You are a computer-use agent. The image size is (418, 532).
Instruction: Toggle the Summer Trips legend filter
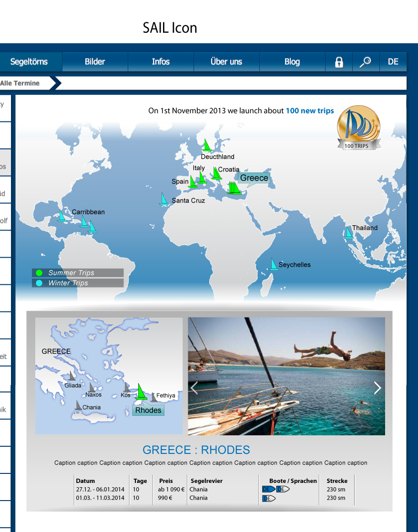[x=78, y=273]
